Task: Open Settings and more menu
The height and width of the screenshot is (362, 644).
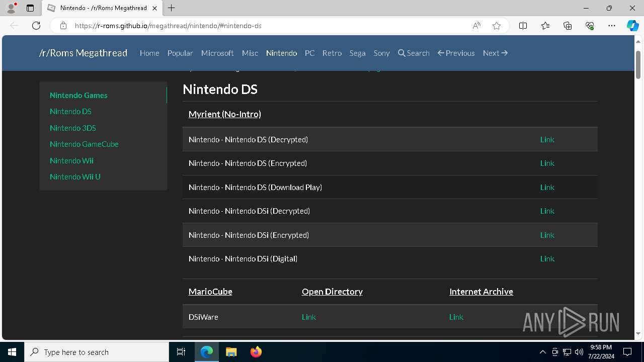Action: [x=612, y=26]
